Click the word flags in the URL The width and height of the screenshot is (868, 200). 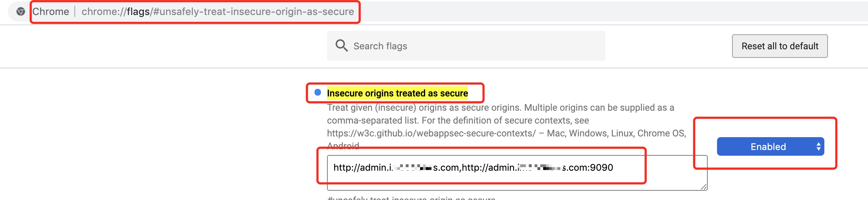tap(138, 12)
